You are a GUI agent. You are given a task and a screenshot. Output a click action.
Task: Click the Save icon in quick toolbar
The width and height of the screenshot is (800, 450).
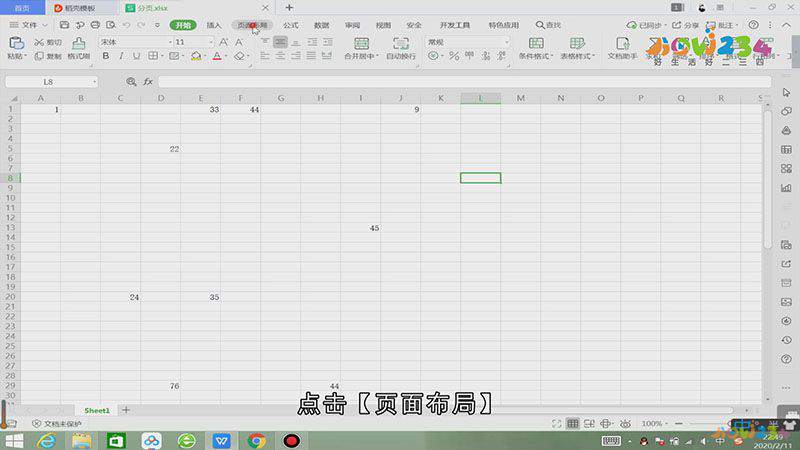64,24
